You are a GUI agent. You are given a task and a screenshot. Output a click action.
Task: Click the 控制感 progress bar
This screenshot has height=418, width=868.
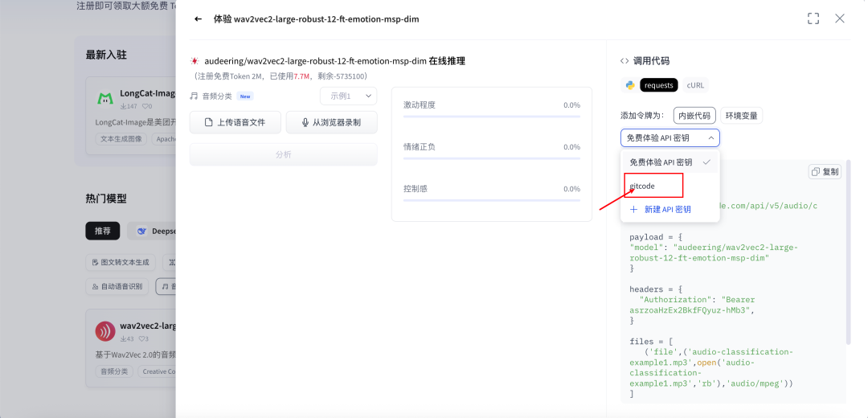[492, 200]
